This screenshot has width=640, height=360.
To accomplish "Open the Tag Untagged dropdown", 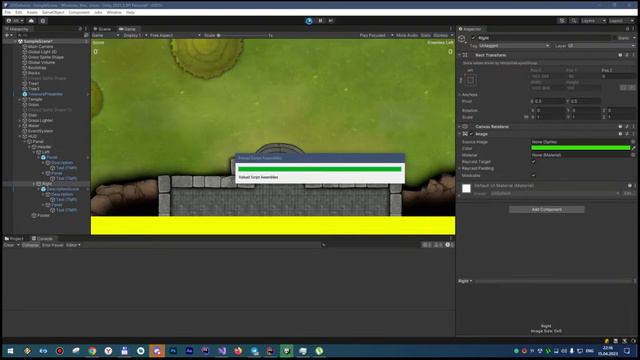I will (x=514, y=46).
